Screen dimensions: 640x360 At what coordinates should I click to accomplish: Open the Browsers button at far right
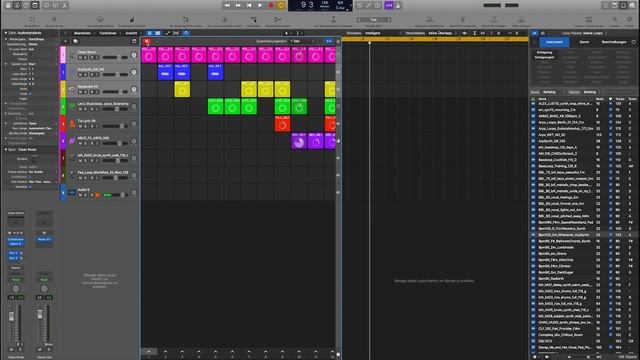[633, 5]
